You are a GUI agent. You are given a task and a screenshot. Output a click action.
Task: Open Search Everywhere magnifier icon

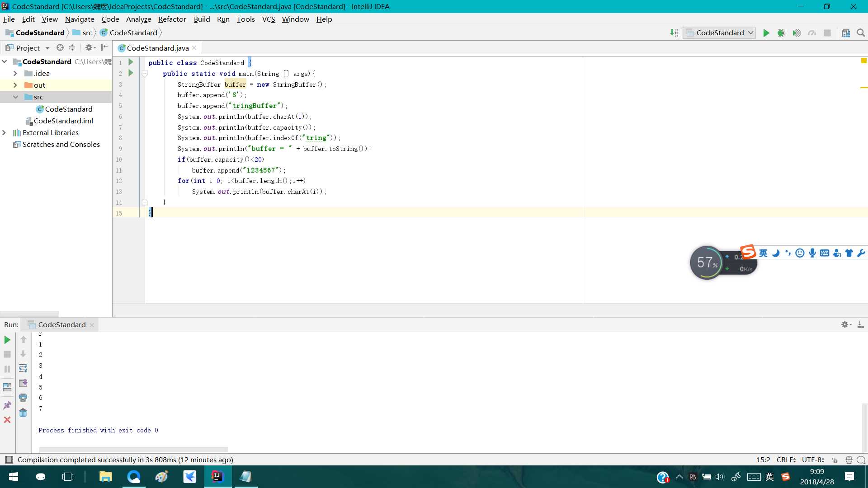[861, 33]
